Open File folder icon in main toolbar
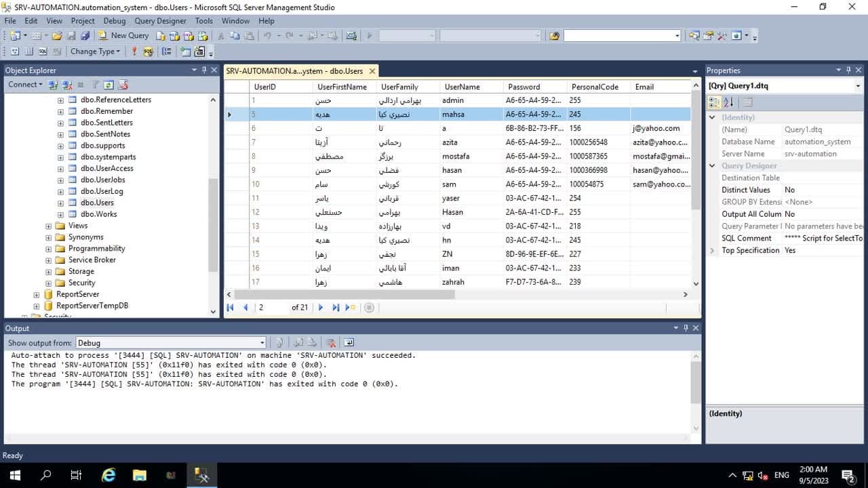The width and height of the screenshot is (868, 488). pos(57,35)
